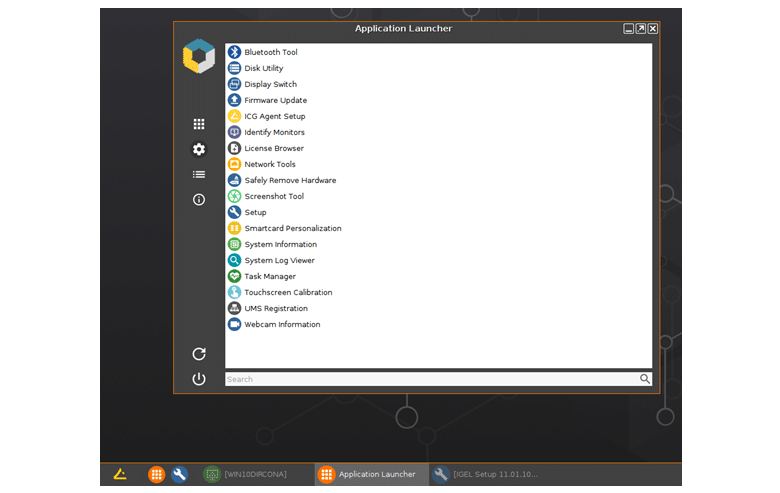Open Screenshot Tool label
Viewport: 780px width, 493px height.
[x=274, y=196]
